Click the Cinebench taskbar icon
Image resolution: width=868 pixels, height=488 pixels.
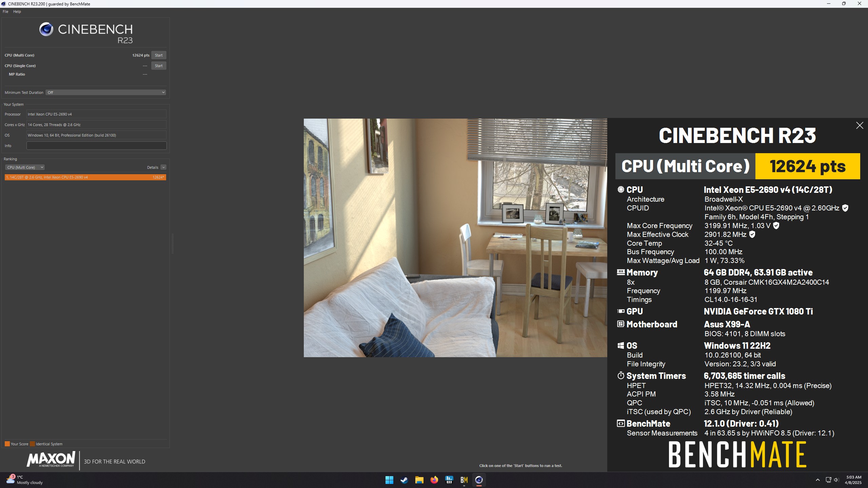pos(479,480)
